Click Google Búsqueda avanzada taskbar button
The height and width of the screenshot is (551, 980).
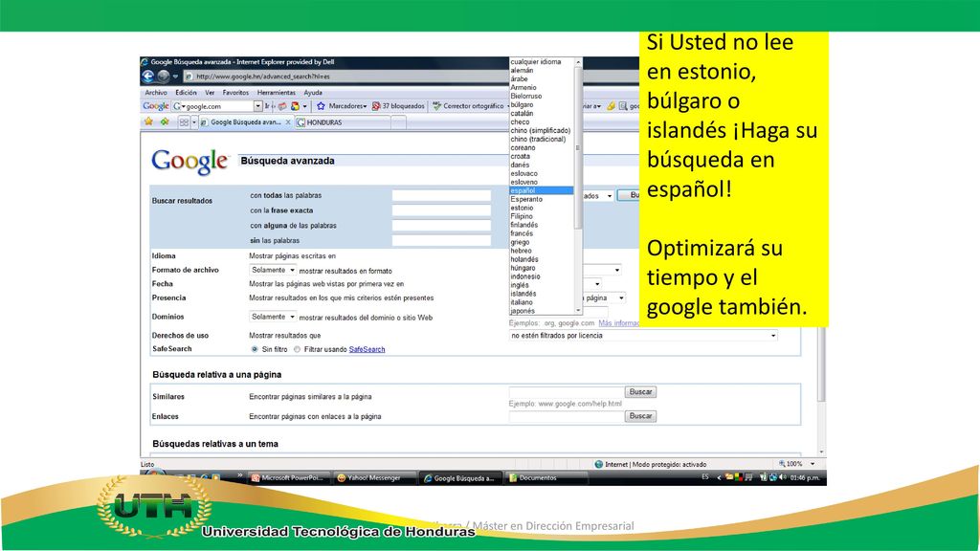[x=460, y=478]
